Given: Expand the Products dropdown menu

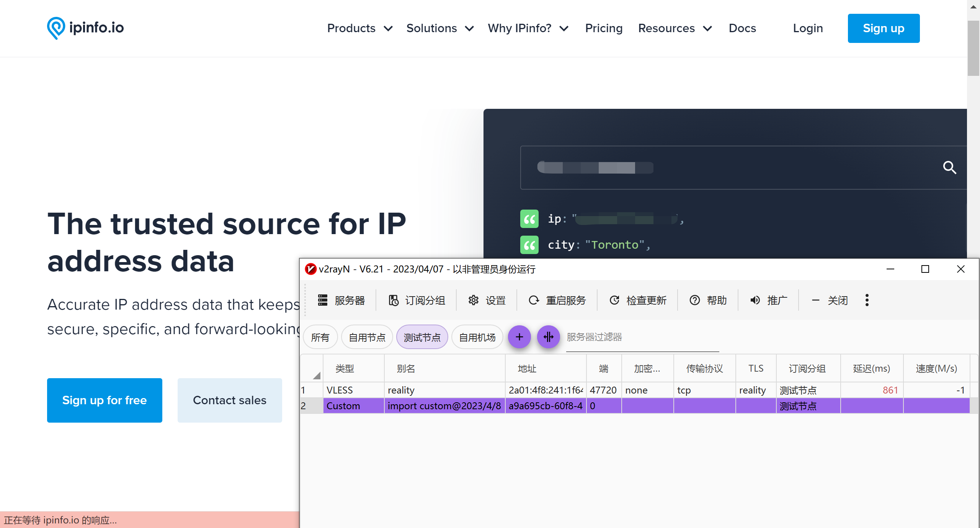Looking at the screenshot, I should point(359,28).
